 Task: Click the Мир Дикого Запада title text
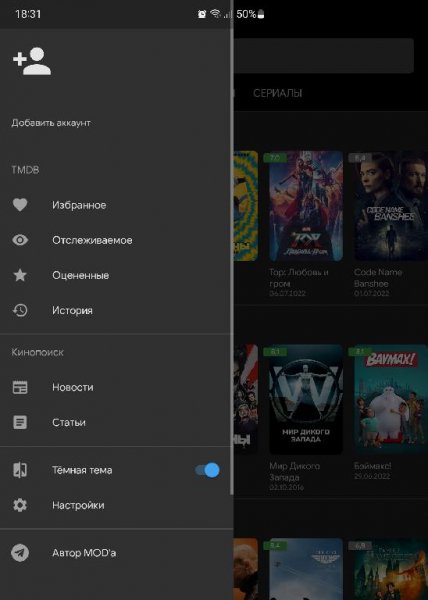(x=295, y=472)
